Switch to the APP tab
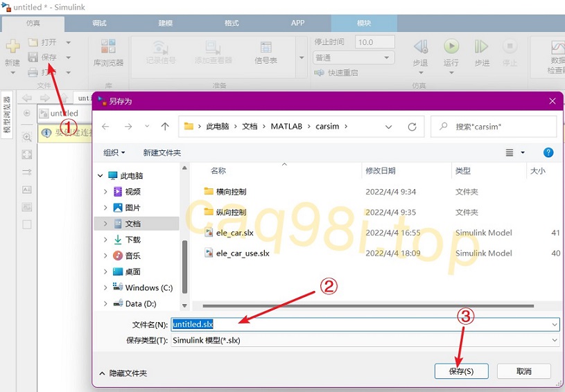565x392 pixels. point(297,23)
